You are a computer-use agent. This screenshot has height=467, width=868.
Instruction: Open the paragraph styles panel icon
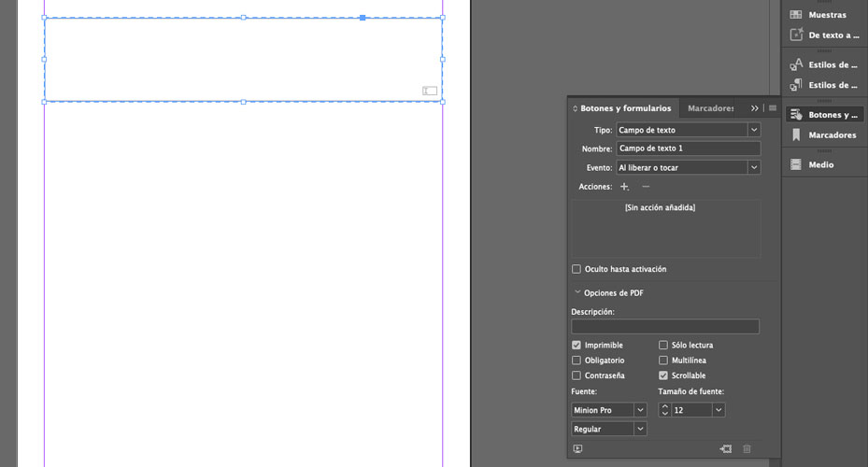(795, 85)
